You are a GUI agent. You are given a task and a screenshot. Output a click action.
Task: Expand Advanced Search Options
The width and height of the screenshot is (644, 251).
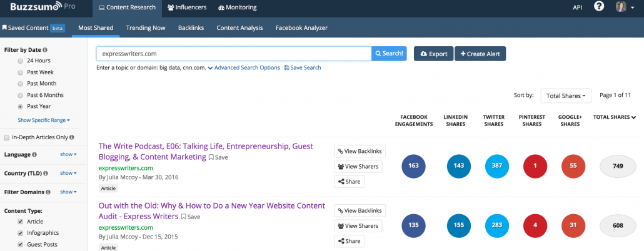(244, 67)
